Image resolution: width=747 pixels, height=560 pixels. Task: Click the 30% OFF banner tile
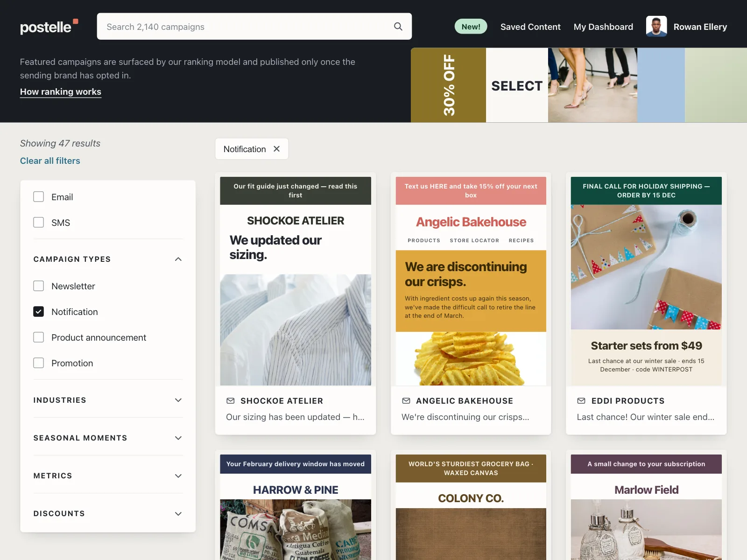point(448,85)
